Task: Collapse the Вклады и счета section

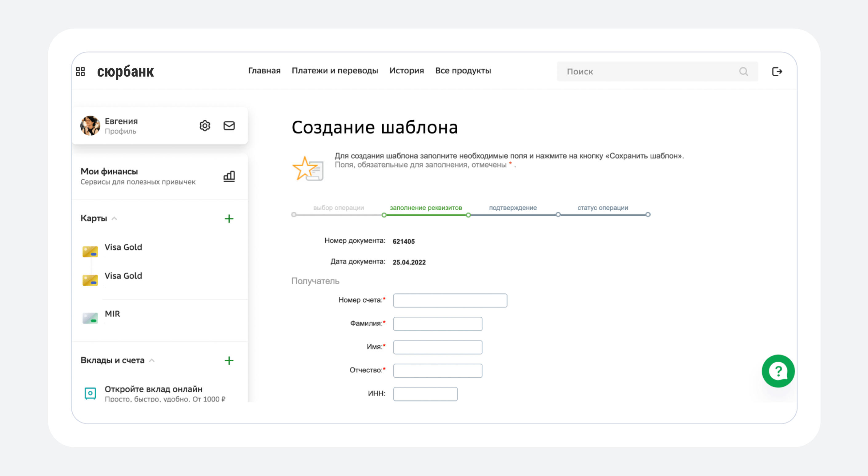Action: [152, 360]
